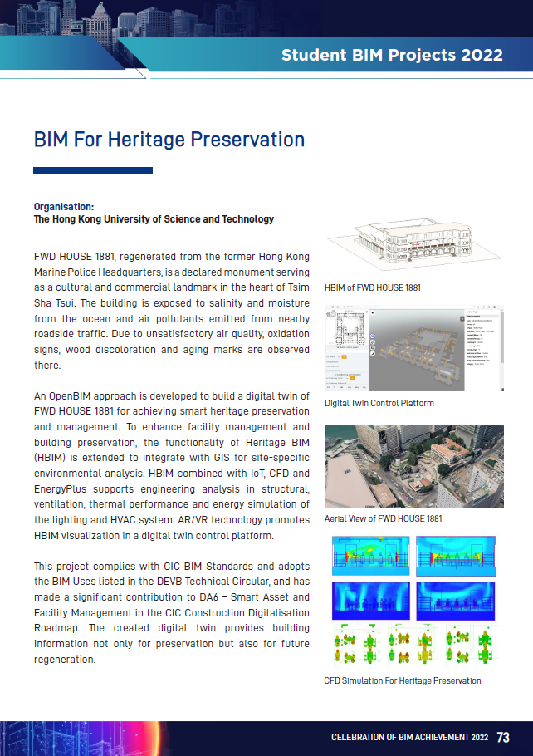Click the page number 73
533x756 pixels.
(503, 737)
